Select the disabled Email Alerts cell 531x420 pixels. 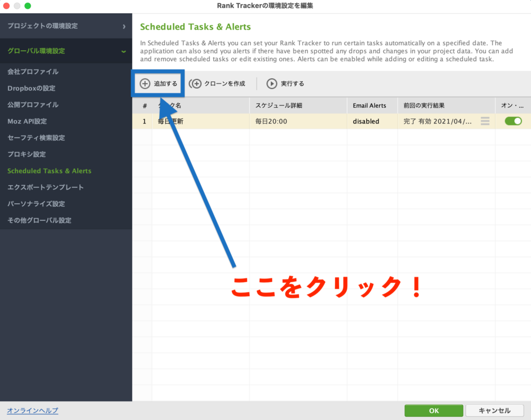click(372, 121)
